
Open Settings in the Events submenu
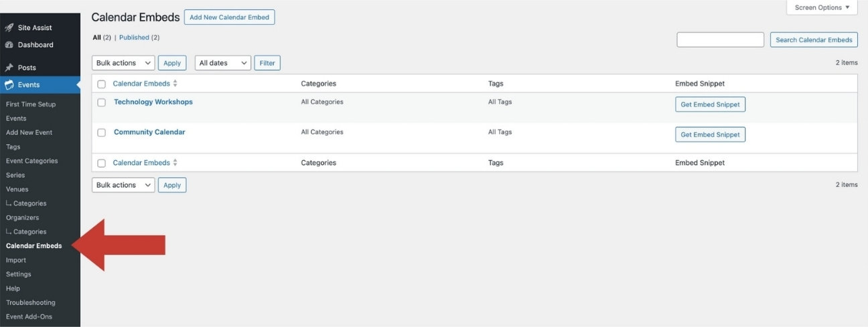click(x=19, y=274)
